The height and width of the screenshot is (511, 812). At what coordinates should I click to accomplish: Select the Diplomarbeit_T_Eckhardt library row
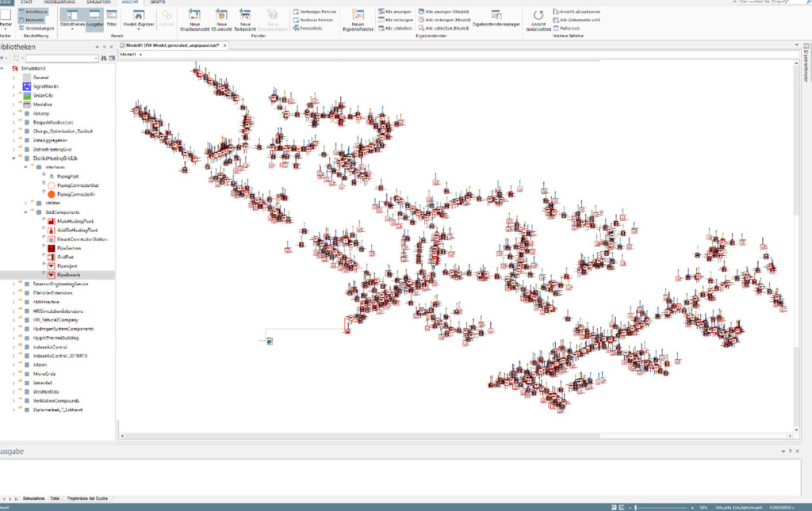[x=57, y=410]
